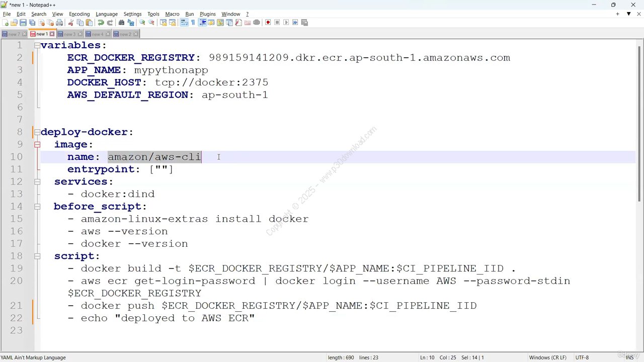Click the Run Macro Multiple Times icon

295,22
